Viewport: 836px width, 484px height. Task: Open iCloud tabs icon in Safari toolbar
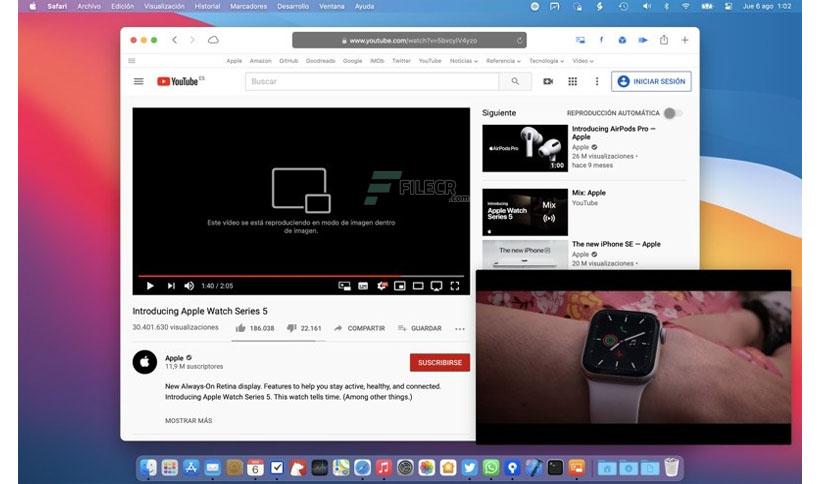click(213, 40)
